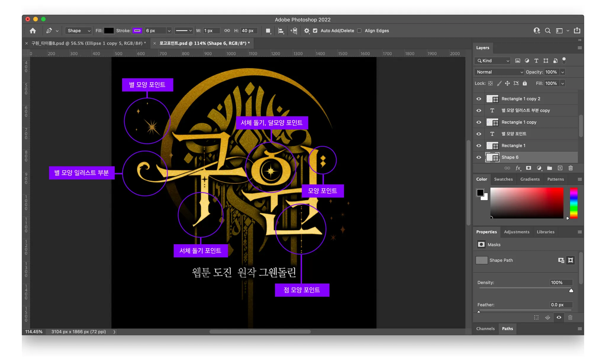Viewport: 606px width, 364px height.
Task: Click lock all layer attributes icon
Action: click(x=525, y=83)
